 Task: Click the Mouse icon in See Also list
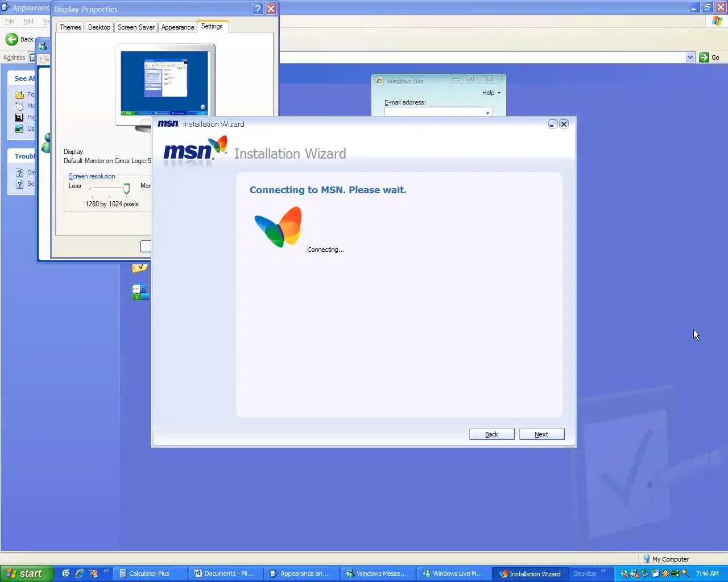point(19,106)
